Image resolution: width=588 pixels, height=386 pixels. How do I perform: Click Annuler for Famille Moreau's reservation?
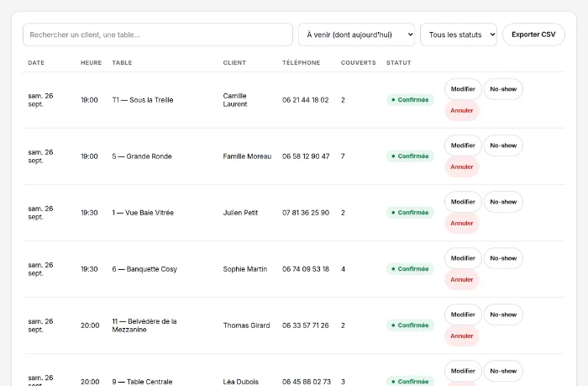coord(462,167)
